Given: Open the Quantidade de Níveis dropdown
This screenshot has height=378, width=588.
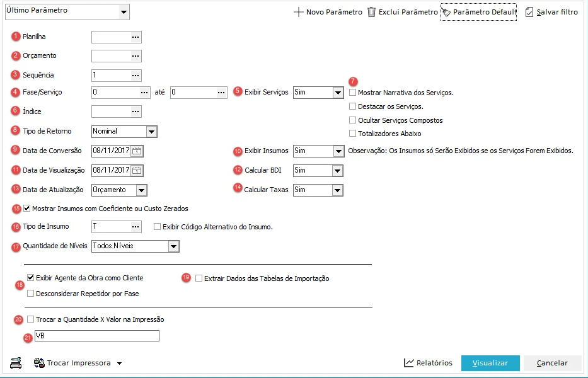Looking at the screenshot, I should (x=174, y=246).
